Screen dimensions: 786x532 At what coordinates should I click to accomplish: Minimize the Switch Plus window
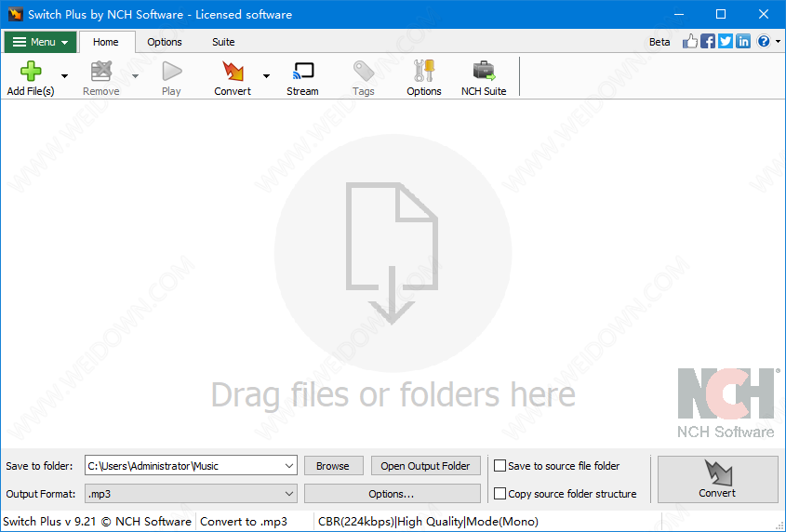[679, 14]
